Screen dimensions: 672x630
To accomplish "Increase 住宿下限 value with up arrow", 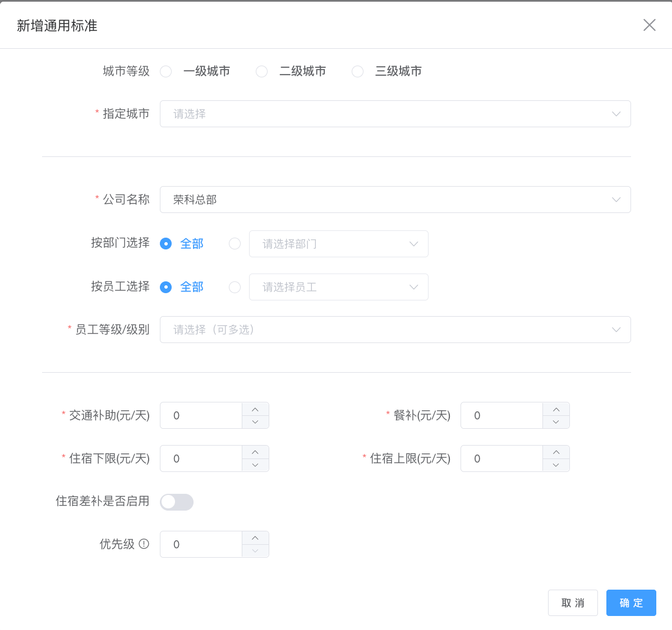I will point(255,452).
